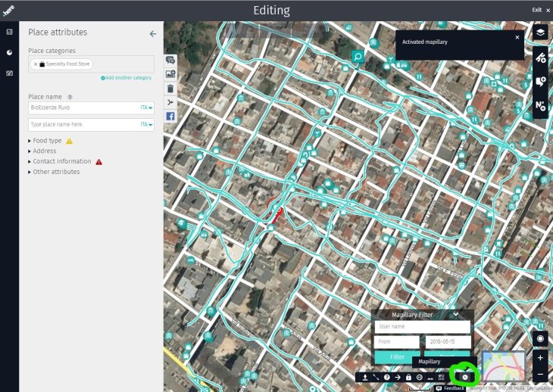Click the Mapillary Filter button

pos(397,357)
